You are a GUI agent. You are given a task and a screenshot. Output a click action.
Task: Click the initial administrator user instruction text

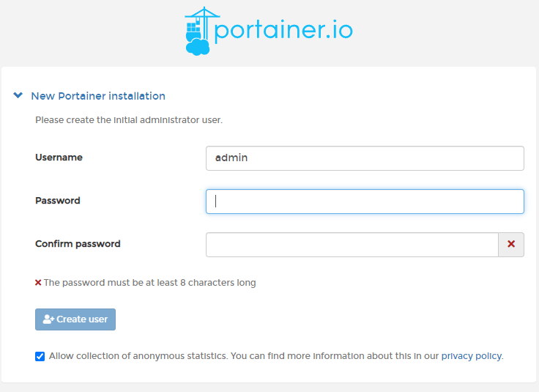pos(129,119)
